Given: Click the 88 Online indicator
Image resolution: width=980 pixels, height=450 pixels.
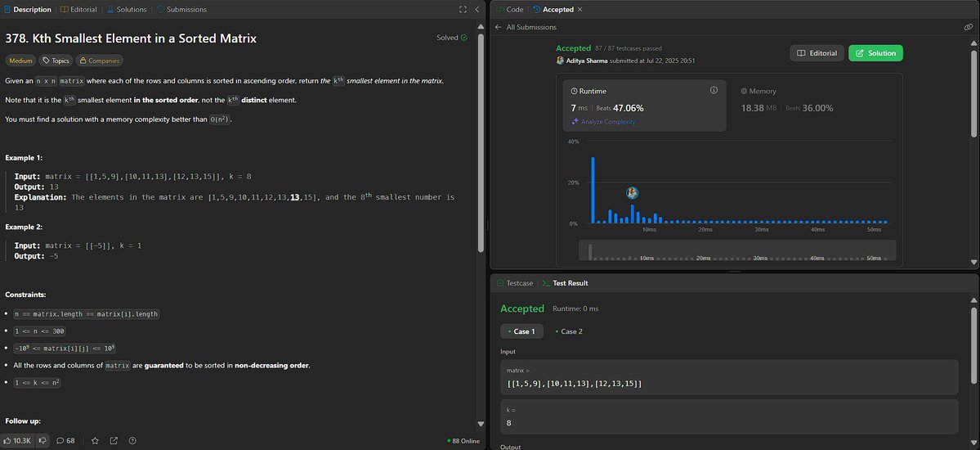Looking at the screenshot, I should 463,441.
